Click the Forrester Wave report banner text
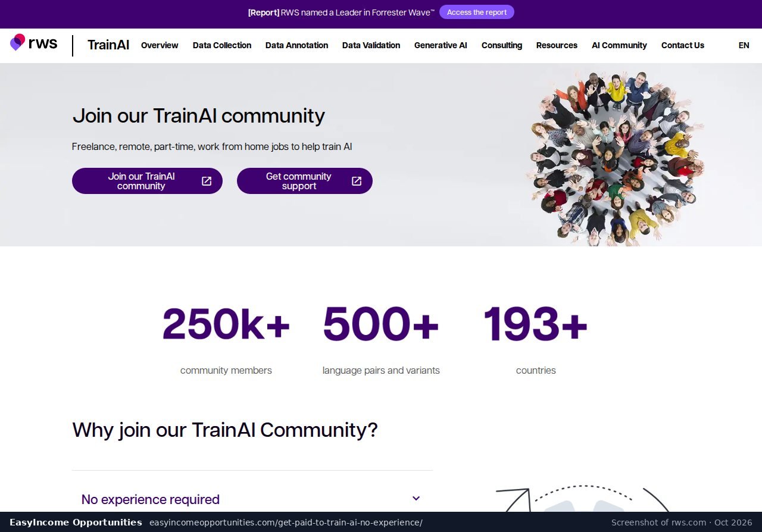 point(341,12)
